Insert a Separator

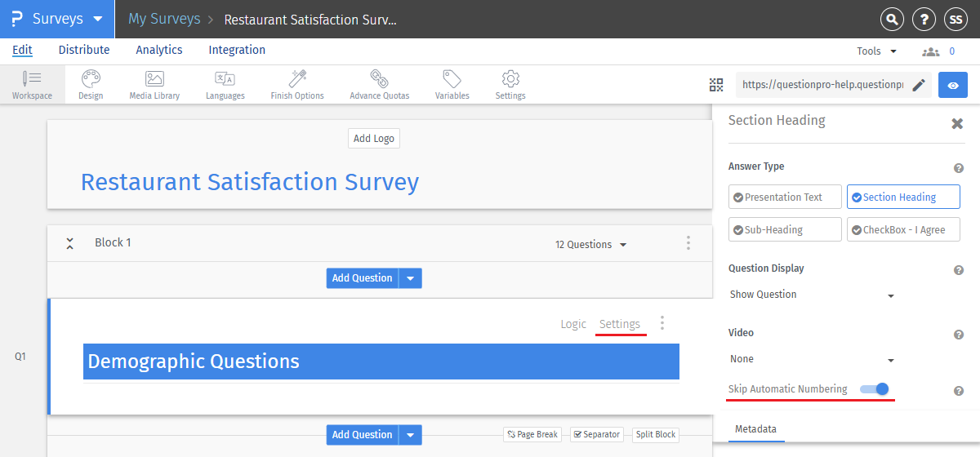coord(596,435)
